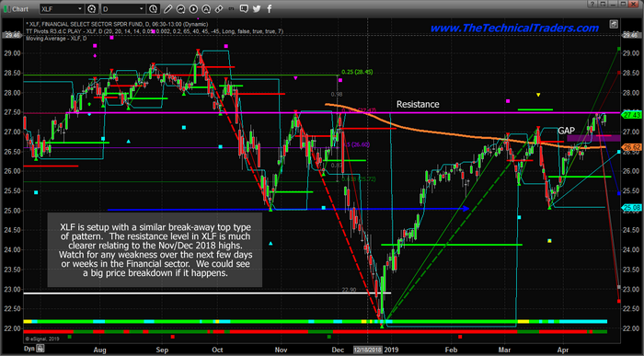Open the XLF symbol dropdown
The height and width of the screenshot is (356, 644).
(x=62, y=8)
